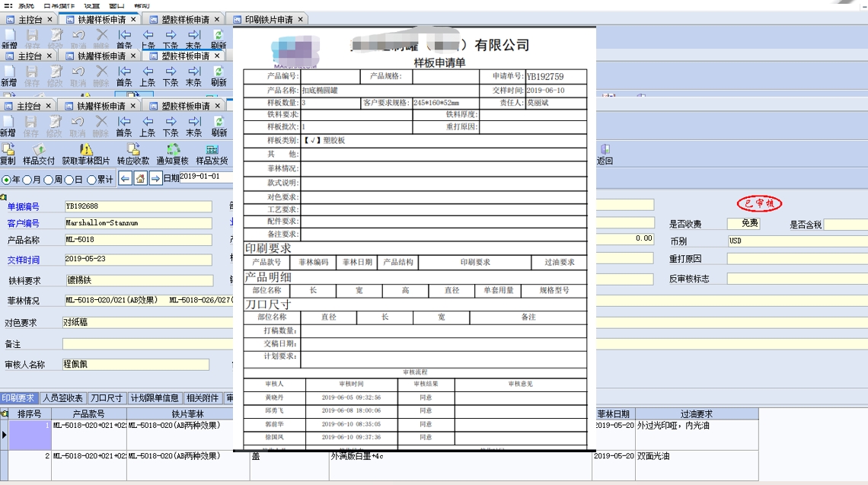The height and width of the screenshot is (485, 868).
Task: Open the 相关附件 detail tab
Action: [x=202, y=398]
